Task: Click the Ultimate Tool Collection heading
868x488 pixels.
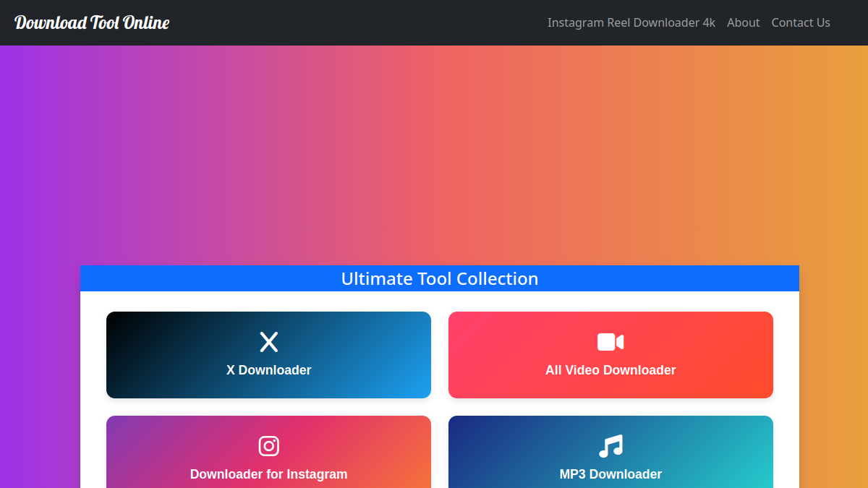Action: (x=440, y=278)
